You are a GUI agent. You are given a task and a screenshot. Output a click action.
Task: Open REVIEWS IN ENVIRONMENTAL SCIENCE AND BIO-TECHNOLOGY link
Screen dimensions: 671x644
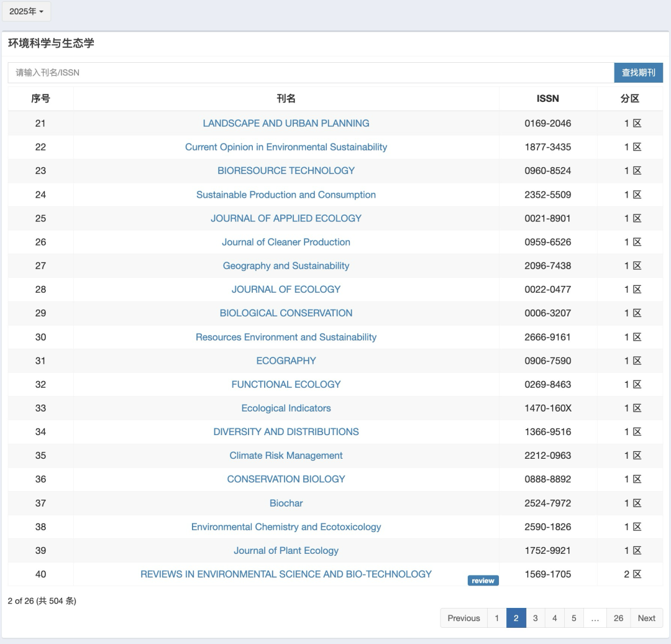[286, 574]
